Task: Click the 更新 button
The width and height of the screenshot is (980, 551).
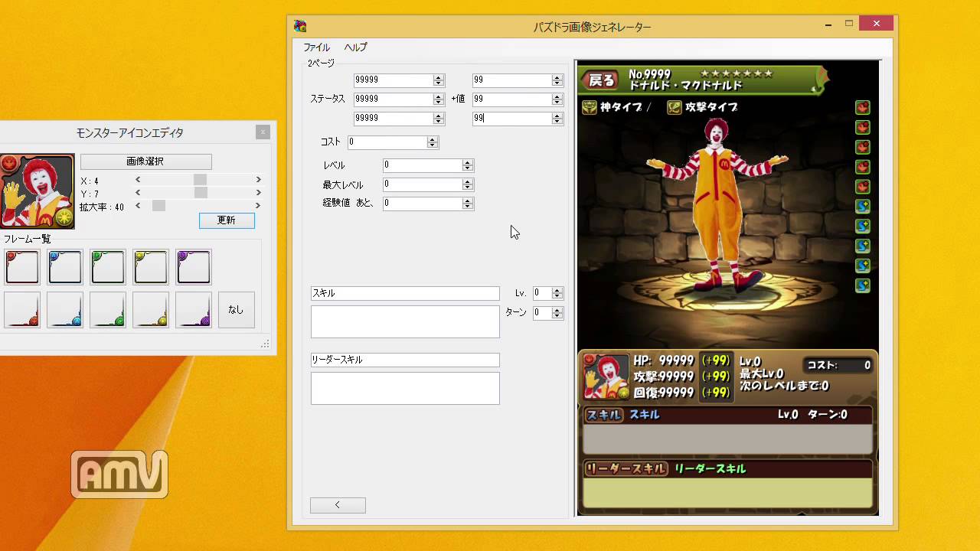Action: (x=227, y=220)
